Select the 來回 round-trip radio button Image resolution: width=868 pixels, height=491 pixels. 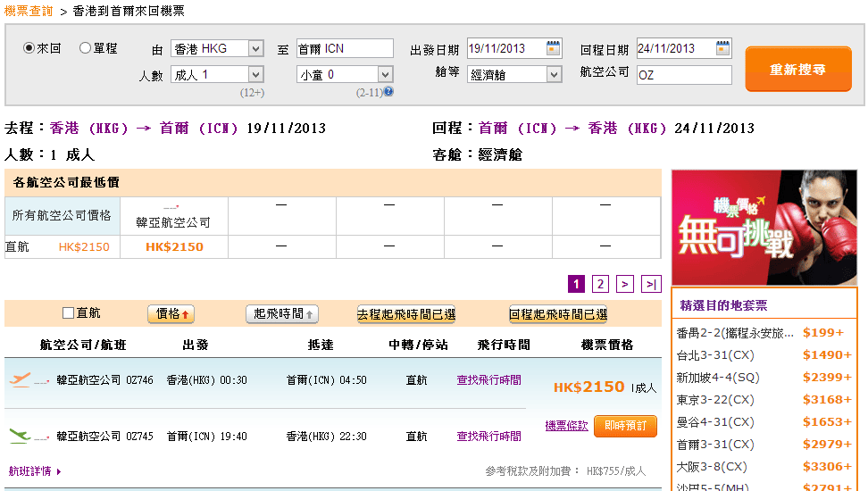(x=29, y=48)
